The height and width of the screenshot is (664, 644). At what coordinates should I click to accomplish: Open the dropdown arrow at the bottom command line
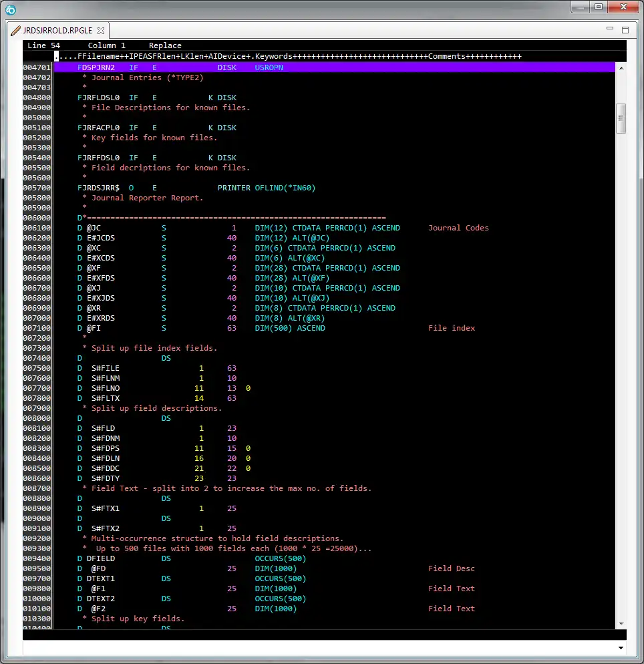point(621,648)
